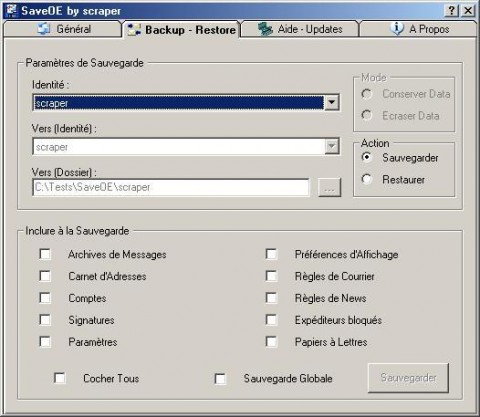Expand the Identité dropdown

click(x=332, y=102)
